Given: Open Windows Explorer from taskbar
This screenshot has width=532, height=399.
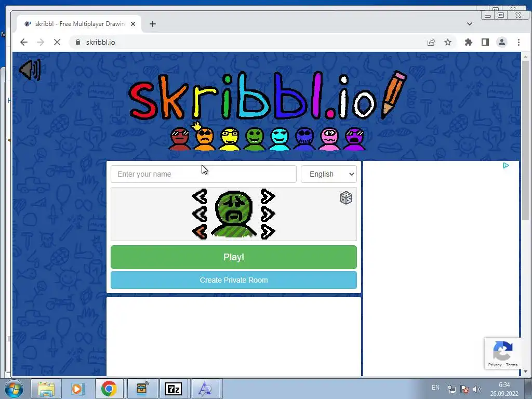Looking at the screenshot, I should 46,389.
